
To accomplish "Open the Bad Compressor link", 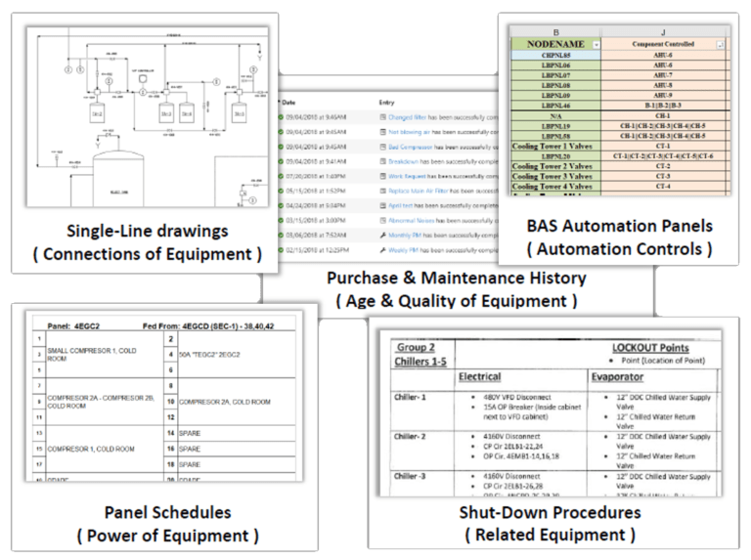I will (x=411, y=147).
